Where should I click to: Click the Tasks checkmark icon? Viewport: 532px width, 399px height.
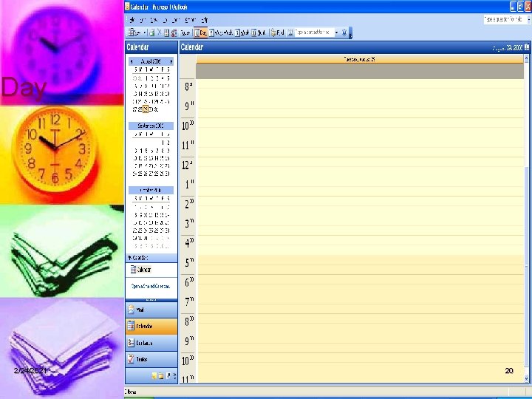131,359
